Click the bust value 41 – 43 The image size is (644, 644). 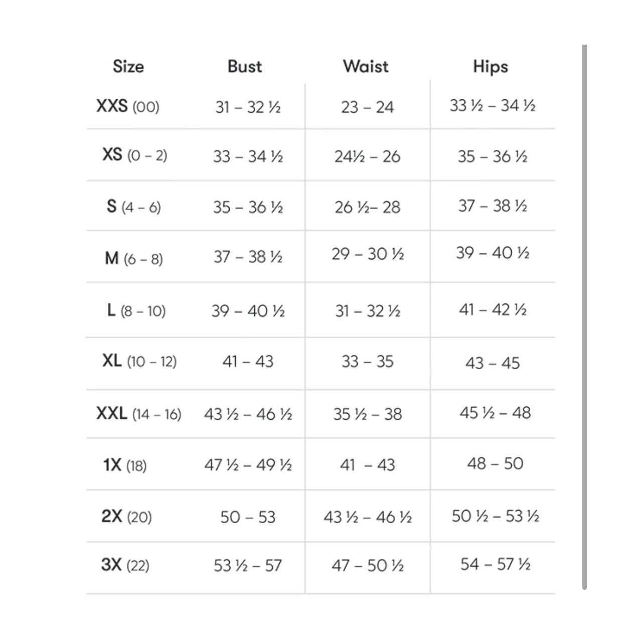248,361
